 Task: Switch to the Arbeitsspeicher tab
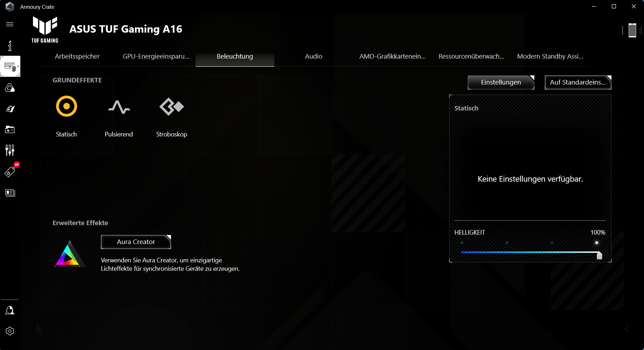tap(77, 56)
